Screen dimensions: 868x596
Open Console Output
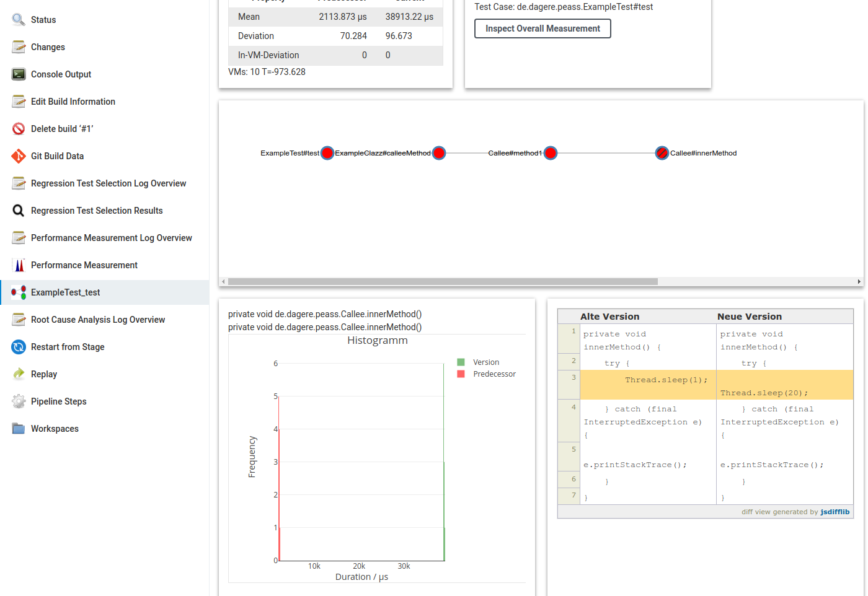61,74
